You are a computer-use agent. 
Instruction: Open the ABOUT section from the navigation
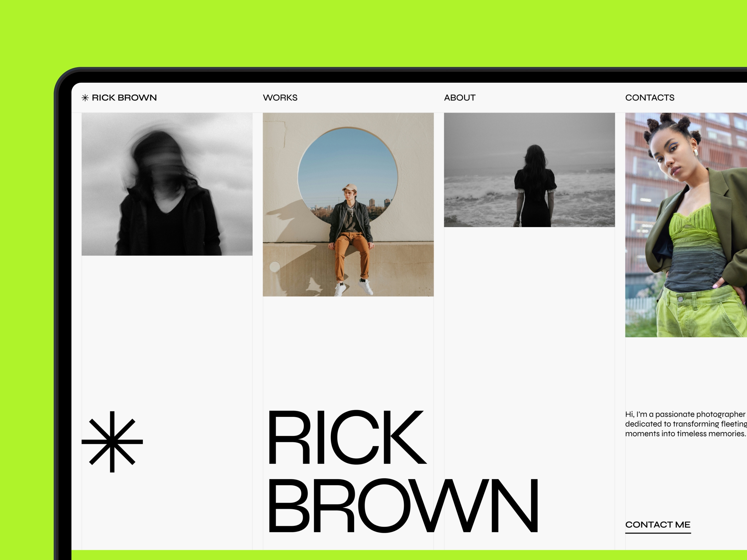(x=460, y=98)
